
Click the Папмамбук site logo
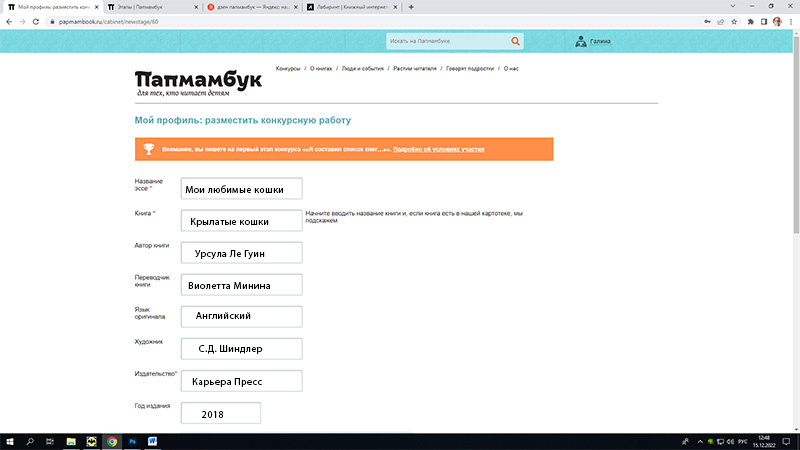tap(198, 83)
